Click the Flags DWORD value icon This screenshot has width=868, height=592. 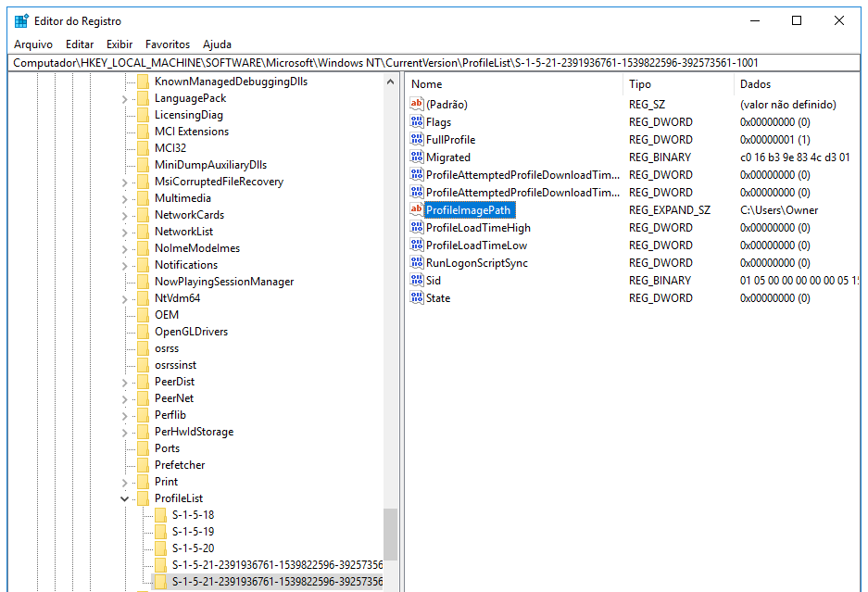(x=416, y=122)
